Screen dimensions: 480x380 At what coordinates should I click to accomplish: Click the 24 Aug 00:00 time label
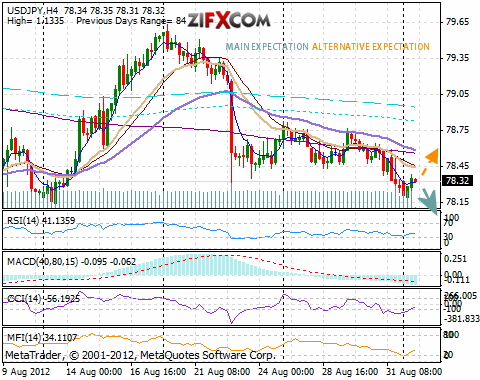[x=286, y=372]
